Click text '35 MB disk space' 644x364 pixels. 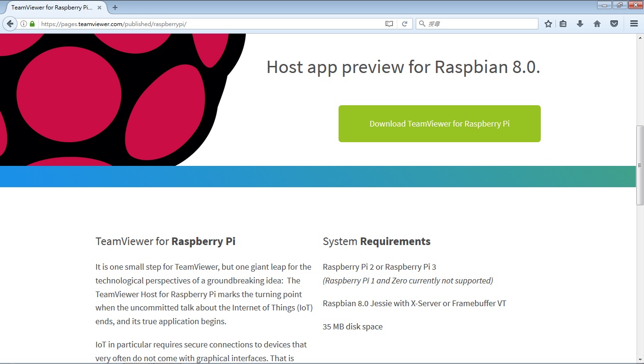point(352,327)
